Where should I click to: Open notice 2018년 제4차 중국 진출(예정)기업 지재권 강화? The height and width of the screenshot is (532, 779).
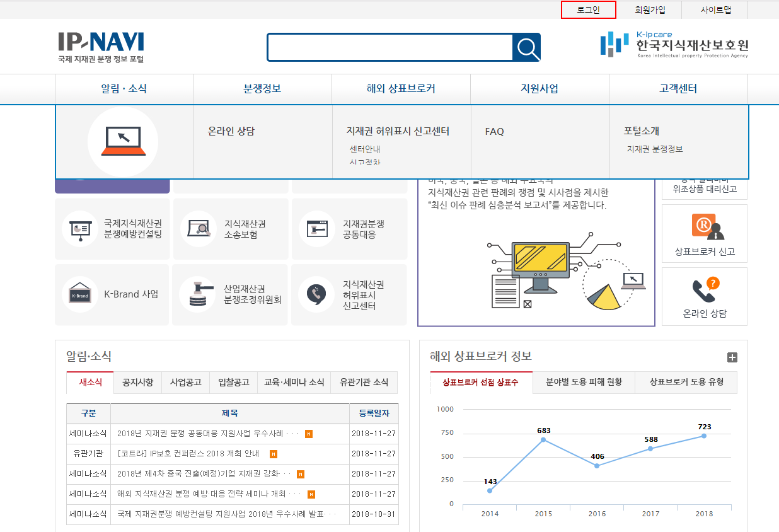[204, 474]
